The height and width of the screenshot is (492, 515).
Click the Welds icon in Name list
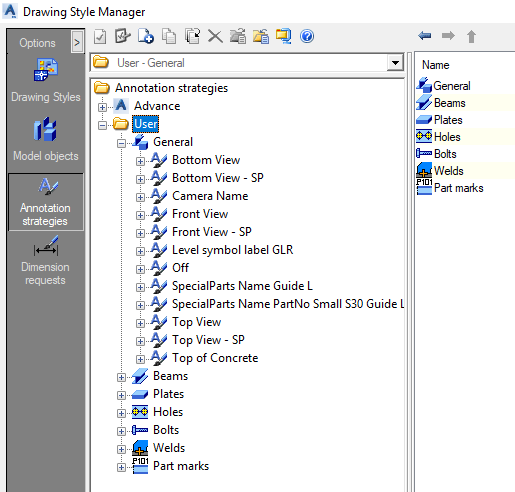point(424,170)
